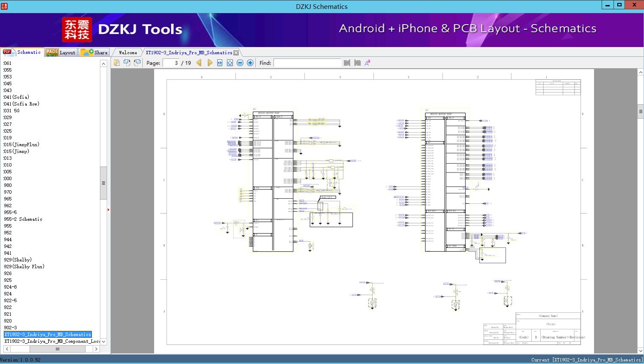The image size is (644, 364).
Task: Switch to the Schematic tab
Action: [x=22, y=52]
